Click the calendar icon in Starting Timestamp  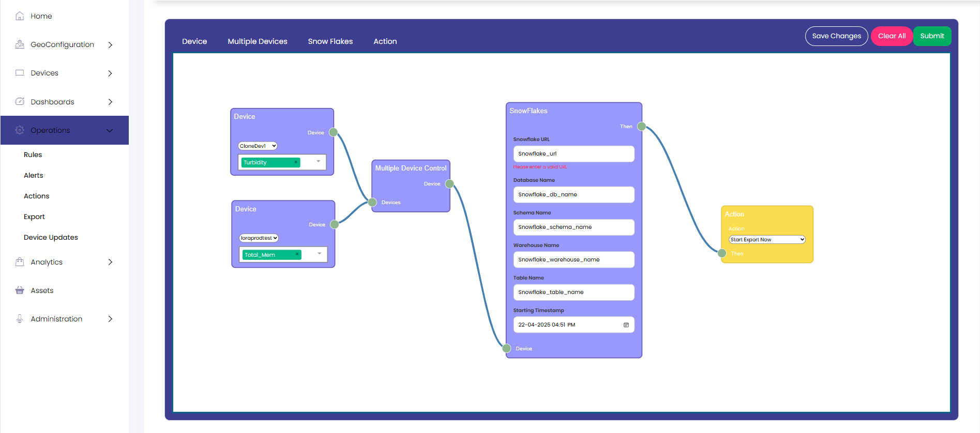pos(626,325)
